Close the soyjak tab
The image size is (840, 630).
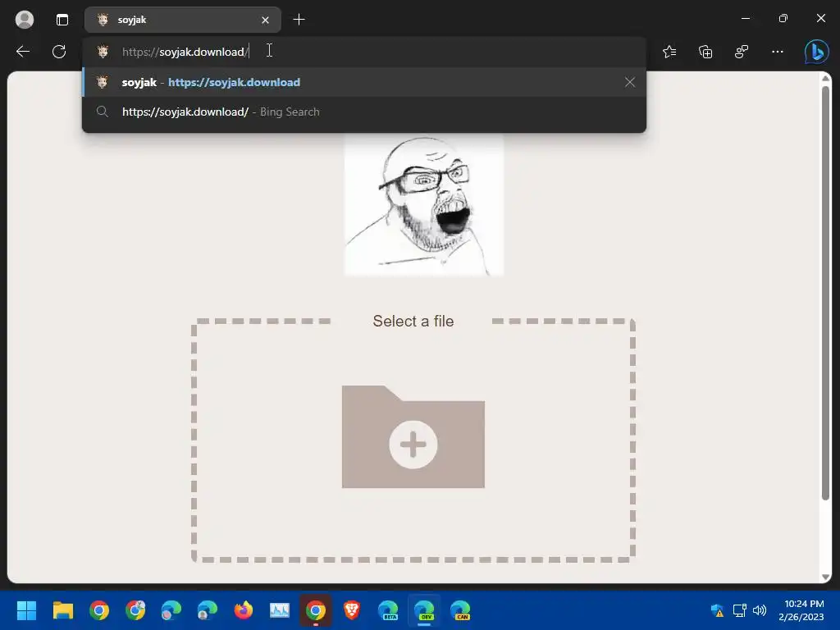click(x=265, y=20)
